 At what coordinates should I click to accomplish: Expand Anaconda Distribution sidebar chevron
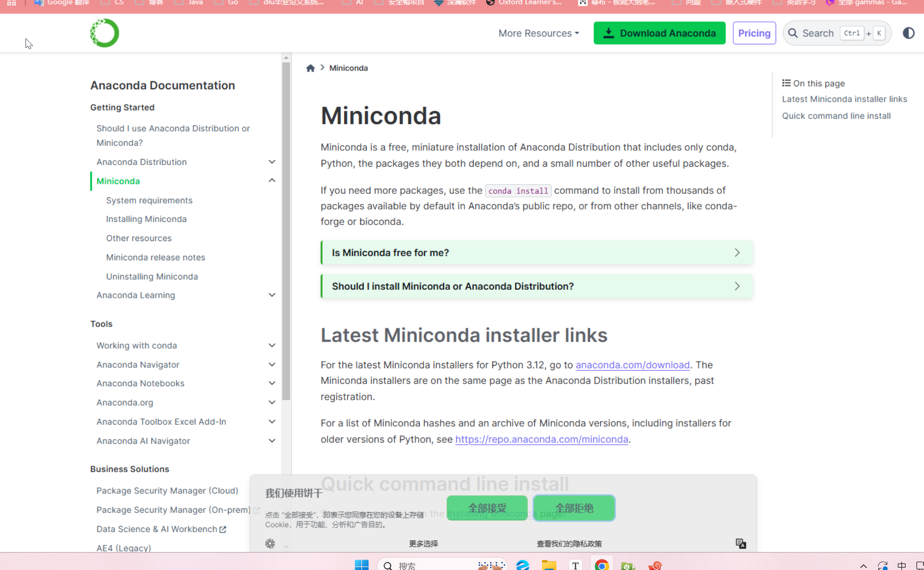pos(272,162)
